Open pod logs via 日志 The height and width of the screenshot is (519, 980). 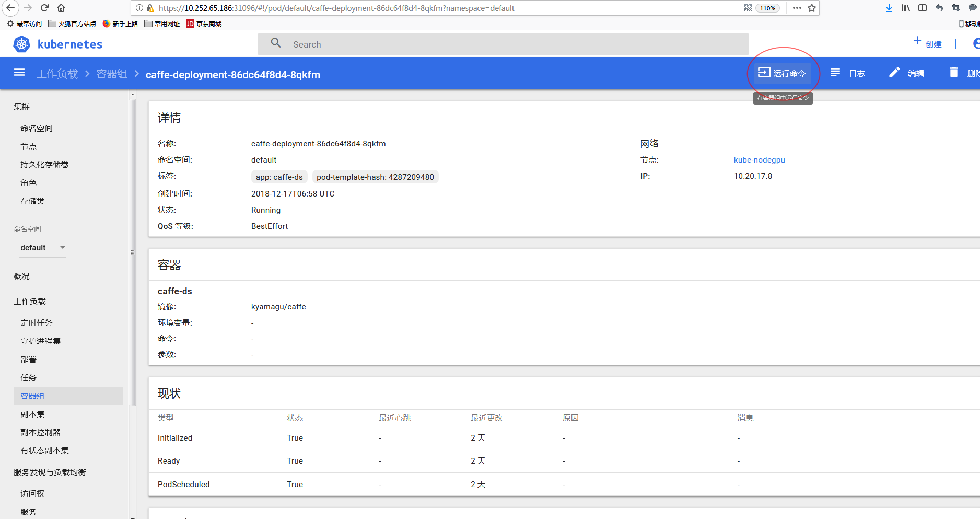pyautogui.click(x=848, y=73)
